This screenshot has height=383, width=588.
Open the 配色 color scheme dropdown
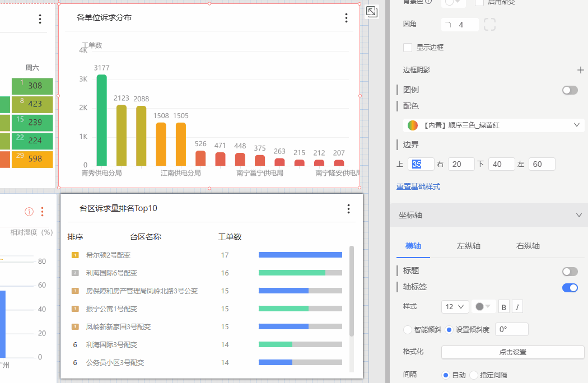pos(494,125)
